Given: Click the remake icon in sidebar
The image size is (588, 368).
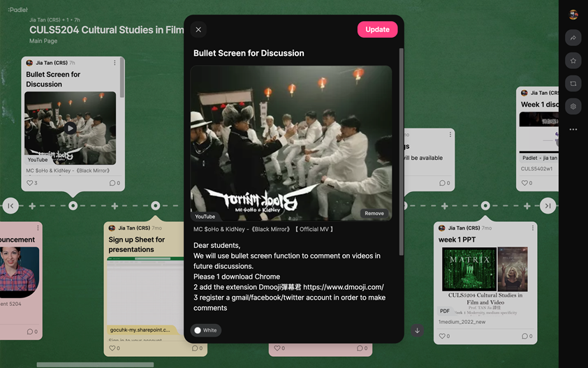Looking at the screenshot, I should [x=573, y=83].
